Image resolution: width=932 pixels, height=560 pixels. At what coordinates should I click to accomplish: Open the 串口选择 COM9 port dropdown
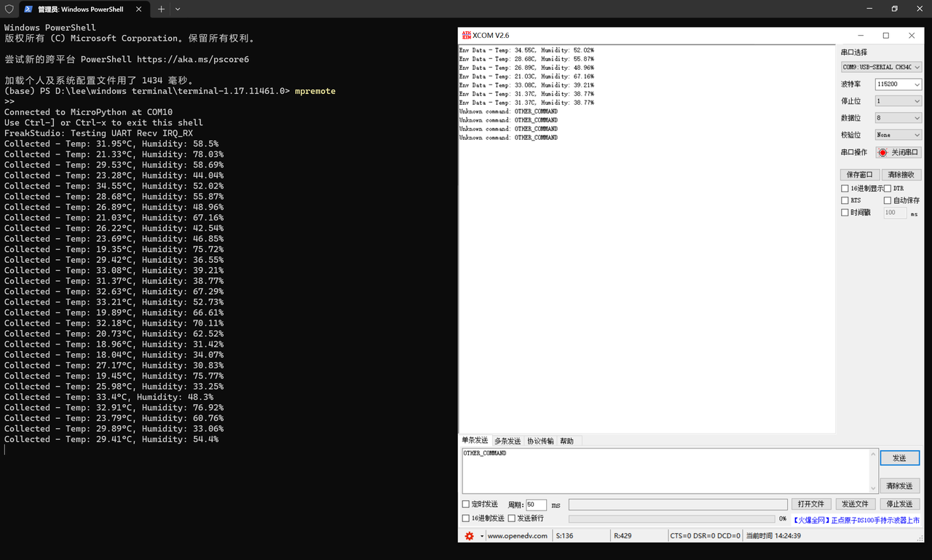coord(882,67)
